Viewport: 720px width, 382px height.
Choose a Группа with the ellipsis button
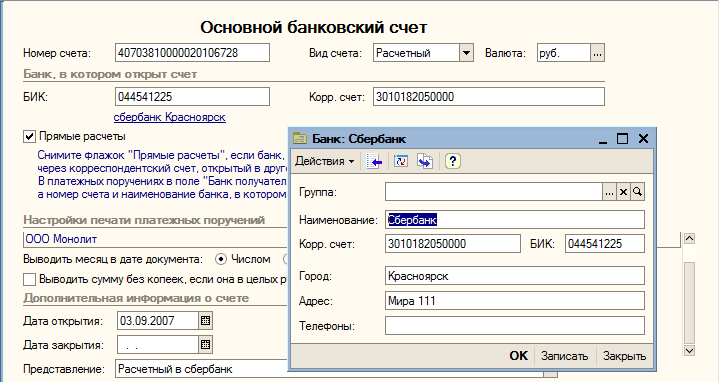pos(609,192)
